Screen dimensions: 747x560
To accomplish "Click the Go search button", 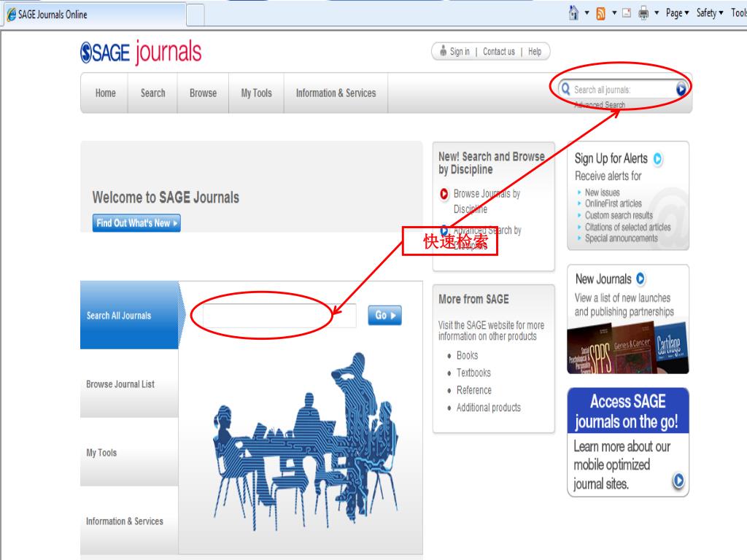I will [385, 315].
